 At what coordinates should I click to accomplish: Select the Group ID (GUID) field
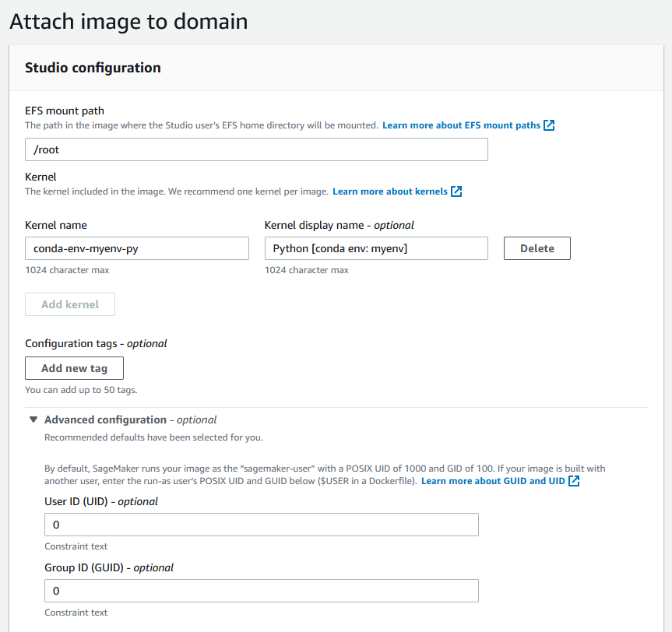[262, 591]
